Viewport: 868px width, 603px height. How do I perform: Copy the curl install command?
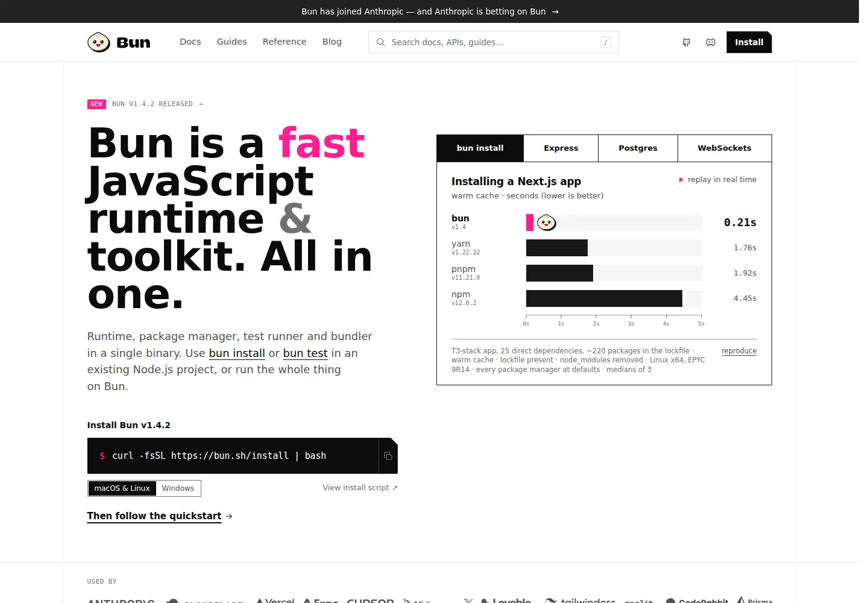click(388, 456)
